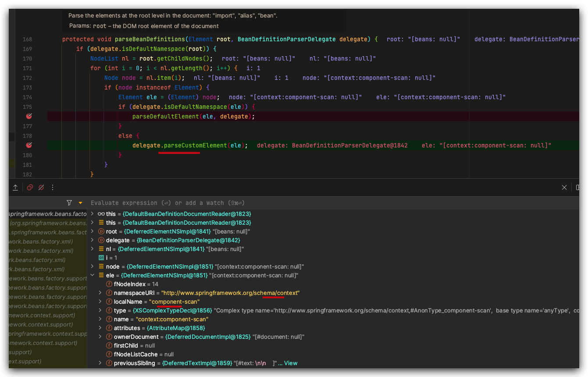Expand the 'type' XSComplexTypeDecl field
588x377 pixels.
coord(100,310)
